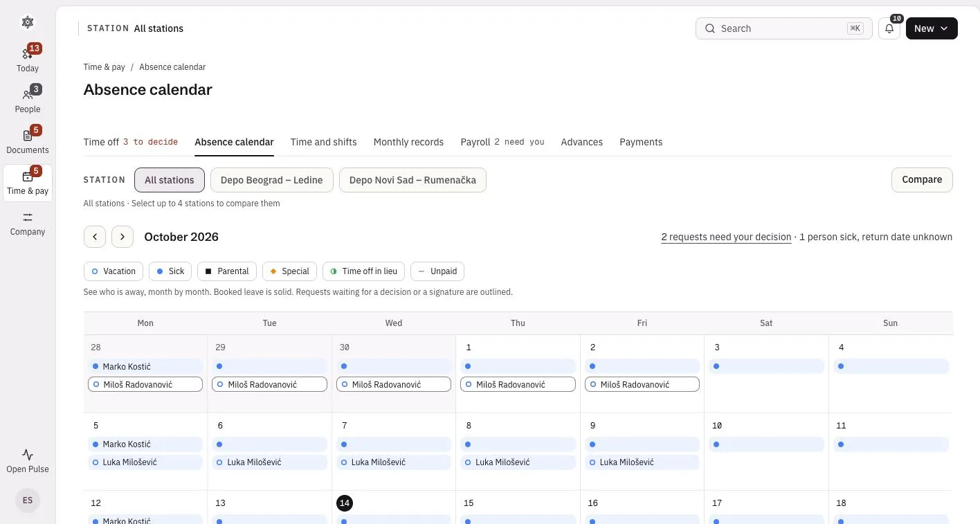The height and width of the screenshot is (524, 980).
Task: Open Marko Kostić sick entry on Monday 5
Action: [x=145, y=444]
